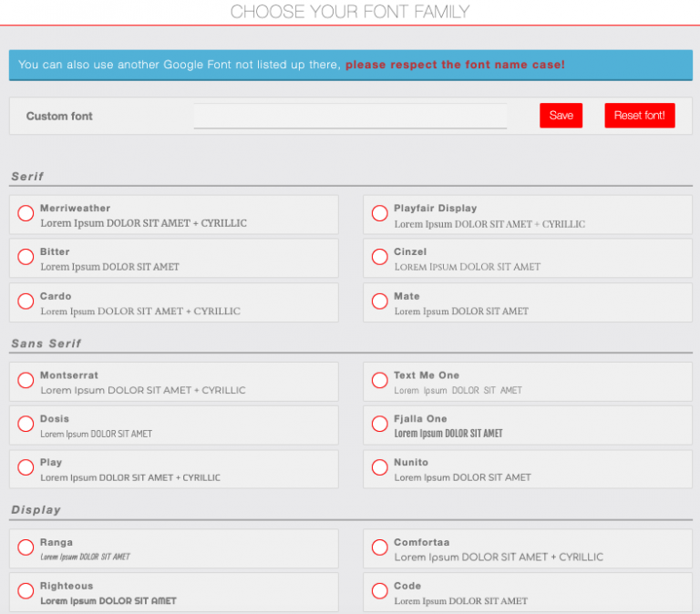The image size is (700, 614).
Task: Select the Merriweather font radio button
Action: 26,214
